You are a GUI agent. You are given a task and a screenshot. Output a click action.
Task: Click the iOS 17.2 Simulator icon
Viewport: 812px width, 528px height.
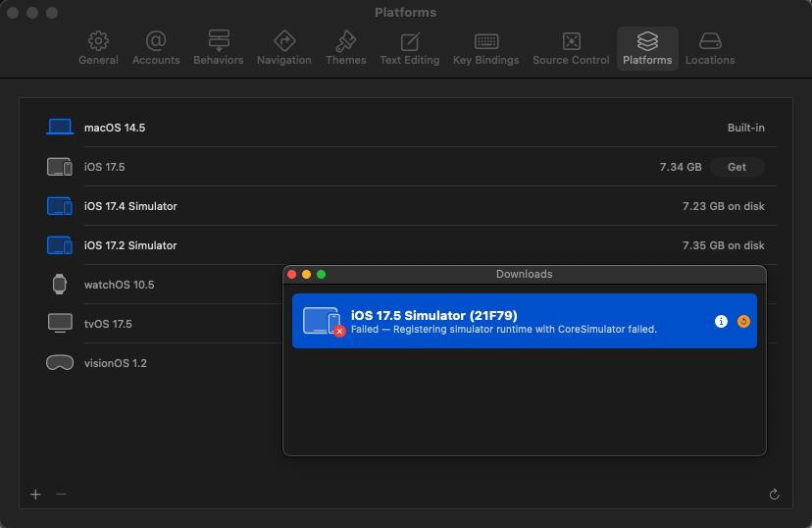(60, 245)
